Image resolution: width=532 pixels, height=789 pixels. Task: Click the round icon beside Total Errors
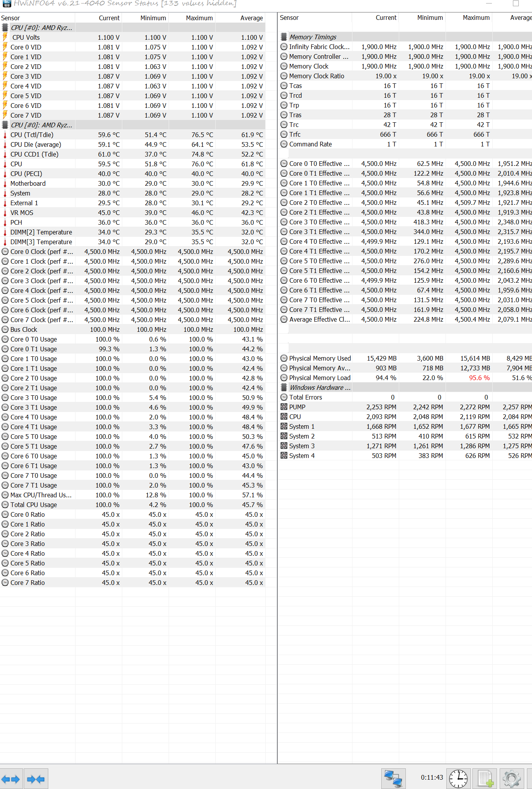click(x=284, y=397)
